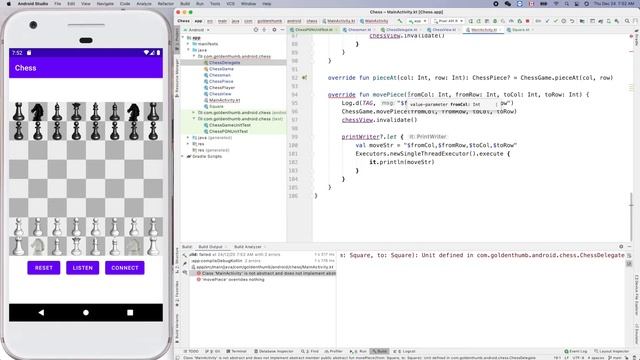Switch to the ChessView.kt editor tab
The width and height of the screenshot is (640, 360).
[443, 30]
